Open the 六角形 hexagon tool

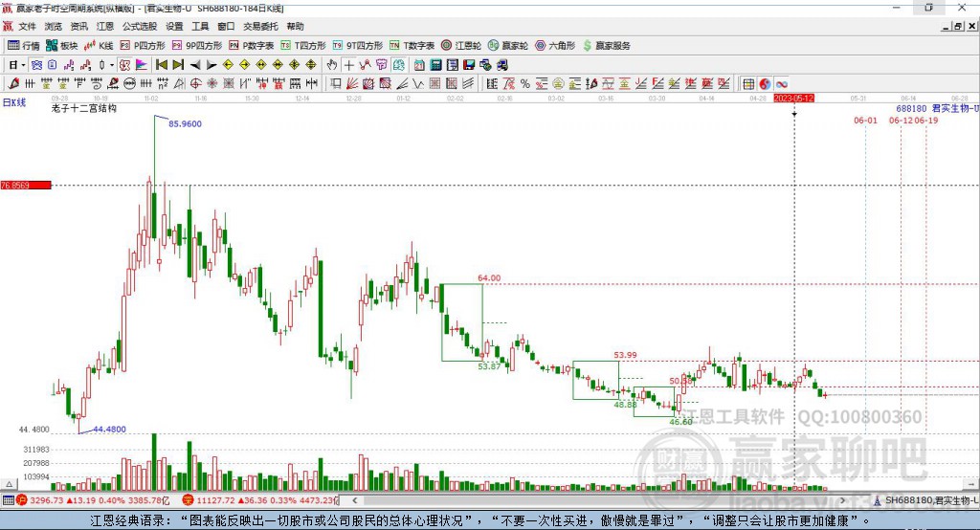[555, 46]
